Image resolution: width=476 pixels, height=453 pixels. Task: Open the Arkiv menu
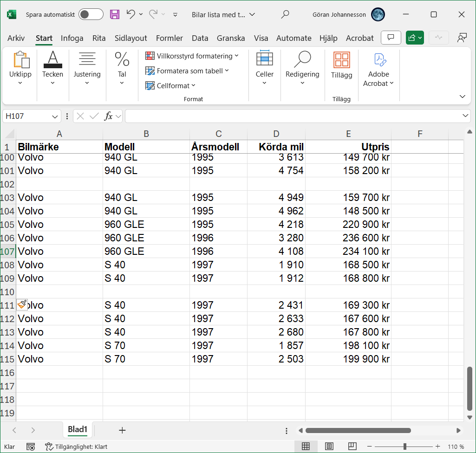pyautogui.click(x=16, y=38)
